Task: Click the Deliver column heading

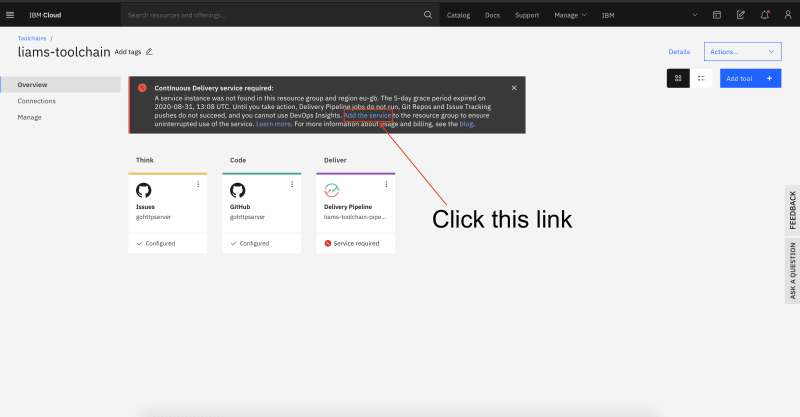Action: point(335,160)
